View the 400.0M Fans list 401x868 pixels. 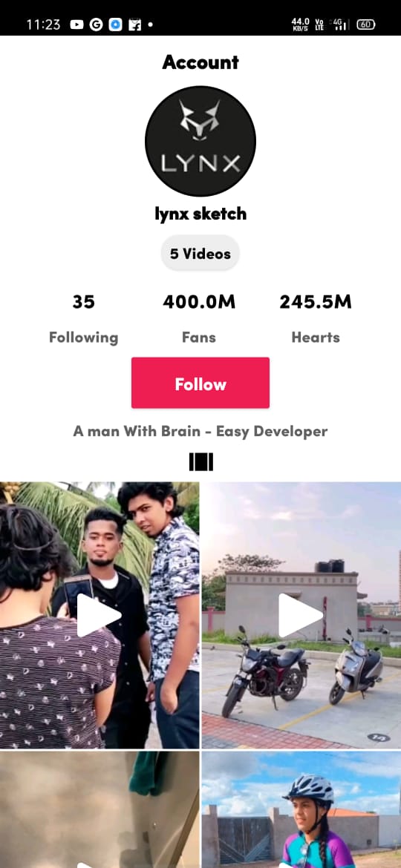pos(199,318)
